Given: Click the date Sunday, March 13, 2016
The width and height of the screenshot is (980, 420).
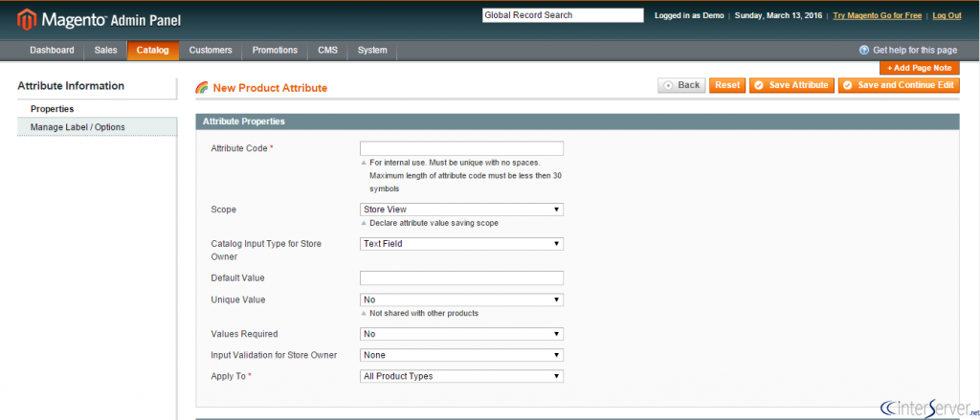Looking at the screenshot, I should pos(779,15).
